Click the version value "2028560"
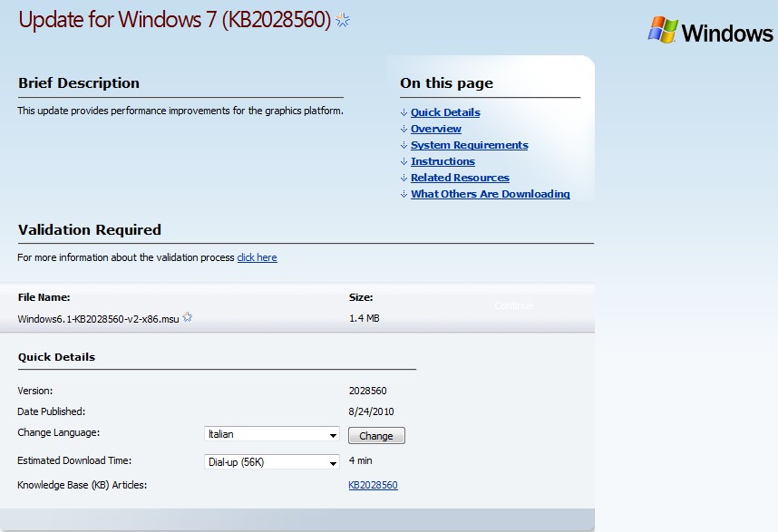 (x=367, y=391)
